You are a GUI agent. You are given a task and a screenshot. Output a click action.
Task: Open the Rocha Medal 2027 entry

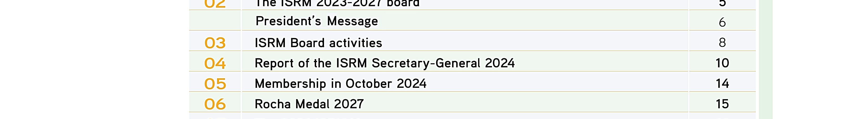(309, 104)
